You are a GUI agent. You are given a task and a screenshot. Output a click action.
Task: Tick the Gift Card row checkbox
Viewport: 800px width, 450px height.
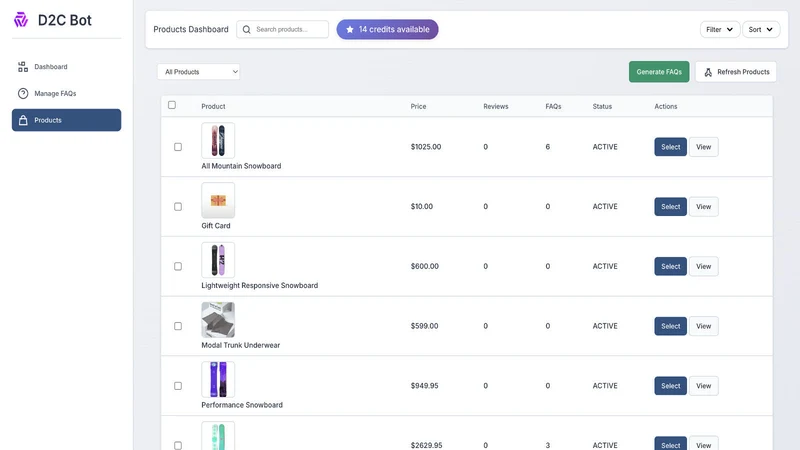click(x=178, y=207)
